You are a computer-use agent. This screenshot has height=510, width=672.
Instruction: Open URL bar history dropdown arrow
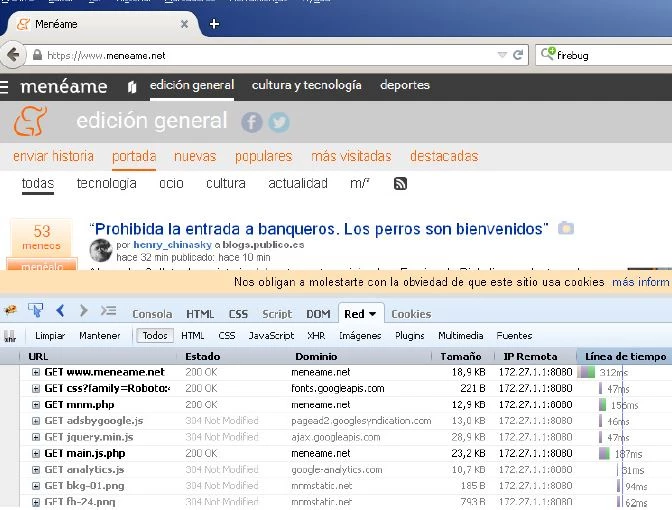tap(502, 55)
